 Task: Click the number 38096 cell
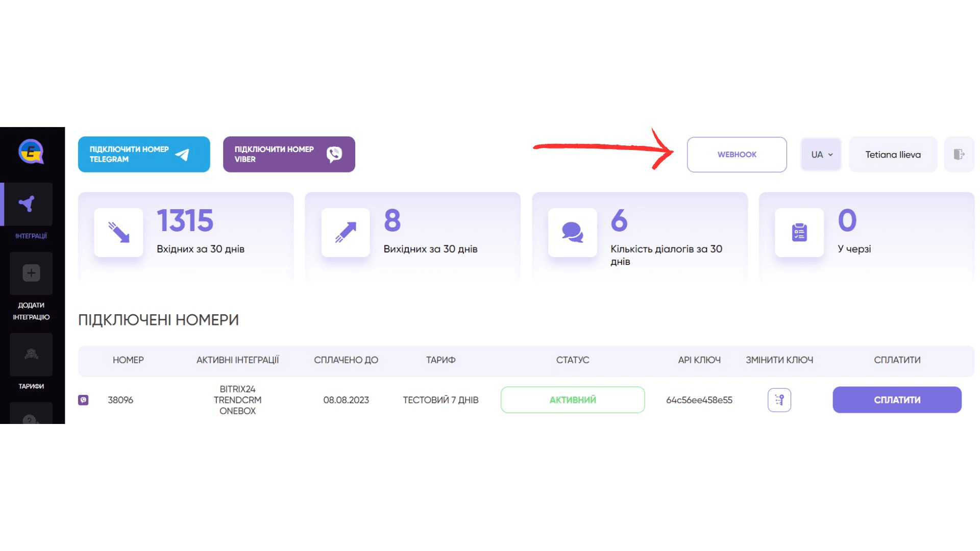(x=120, y=400)
